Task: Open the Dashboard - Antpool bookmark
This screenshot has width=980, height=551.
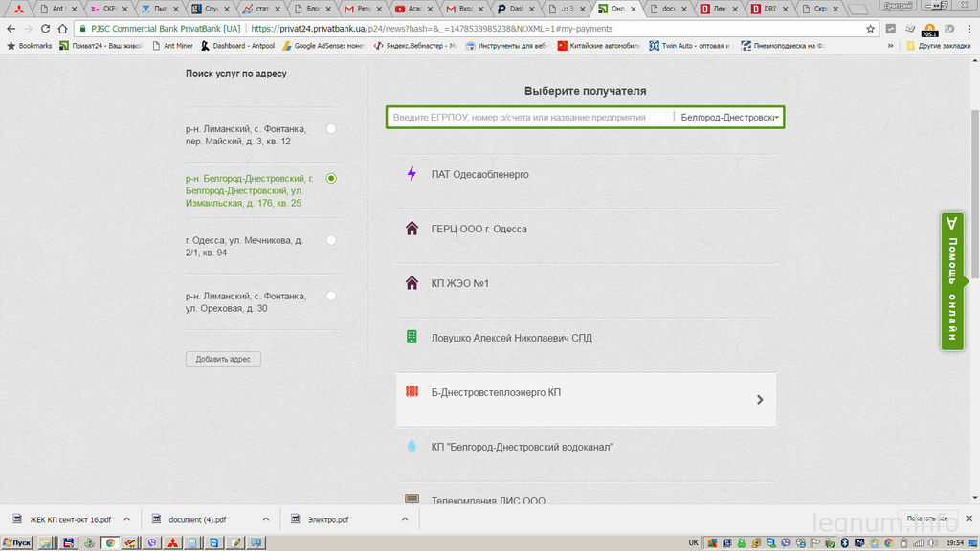Action: pyautogui.click(x=237, y=46)
